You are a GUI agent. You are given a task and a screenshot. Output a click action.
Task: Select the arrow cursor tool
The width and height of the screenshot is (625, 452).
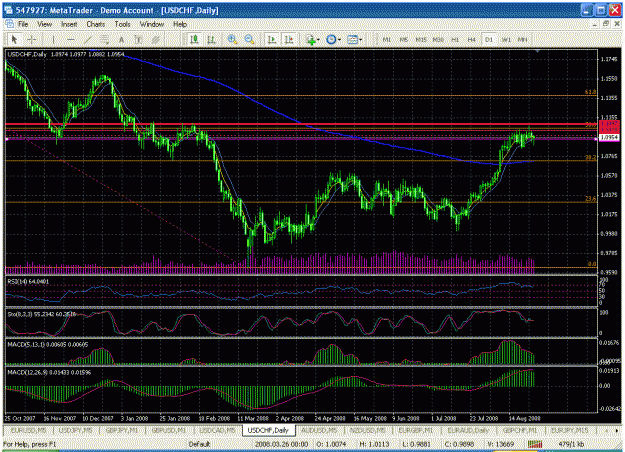15,39
